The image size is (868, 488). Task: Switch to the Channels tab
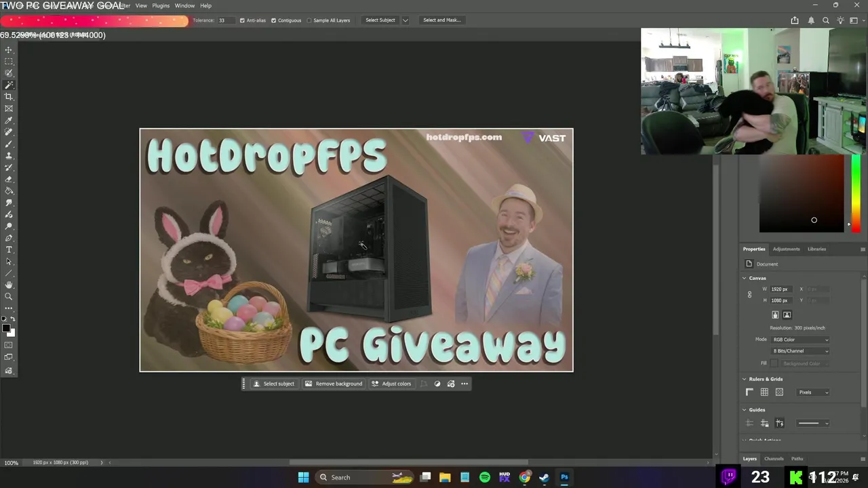(x=774, y=459)
